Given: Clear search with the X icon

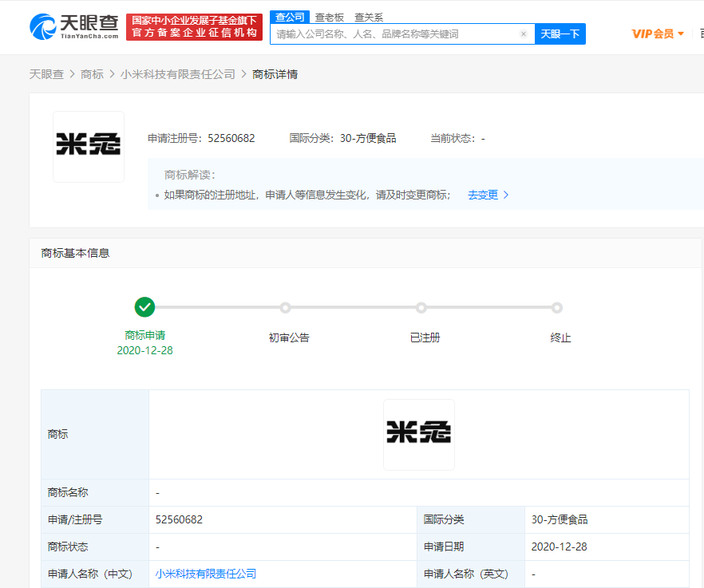Looking at the screenshot, I should 524,34.
